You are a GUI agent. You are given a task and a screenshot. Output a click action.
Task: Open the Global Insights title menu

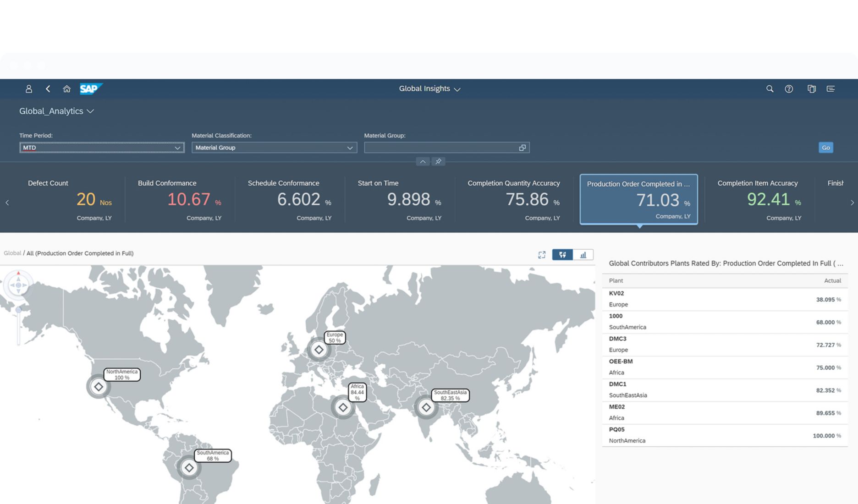(429, 88)
